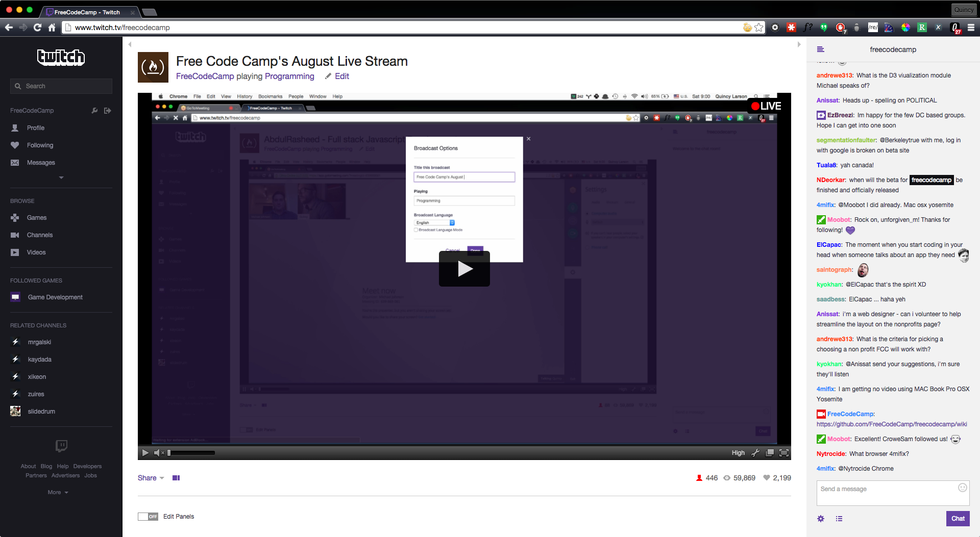The width and height of the screenshot is (980, 537).
Task: Collapse chat panel with the arrow
Action: click(799, 44)
